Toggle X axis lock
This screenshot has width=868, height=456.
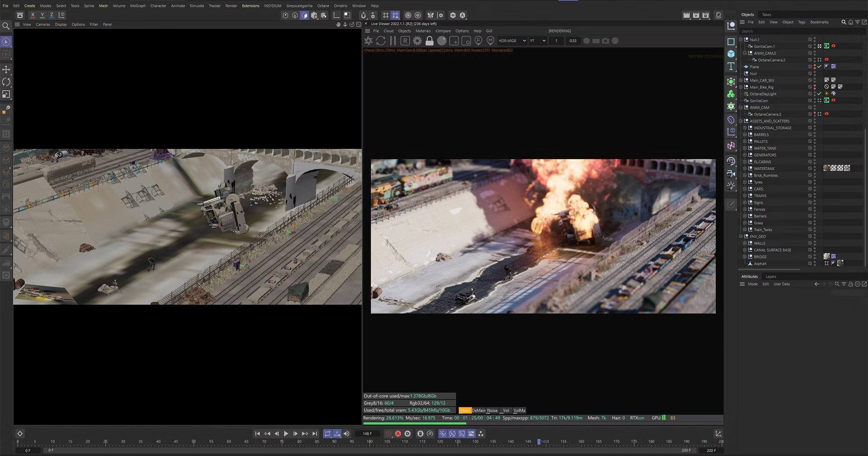click(x=33, y=15)
